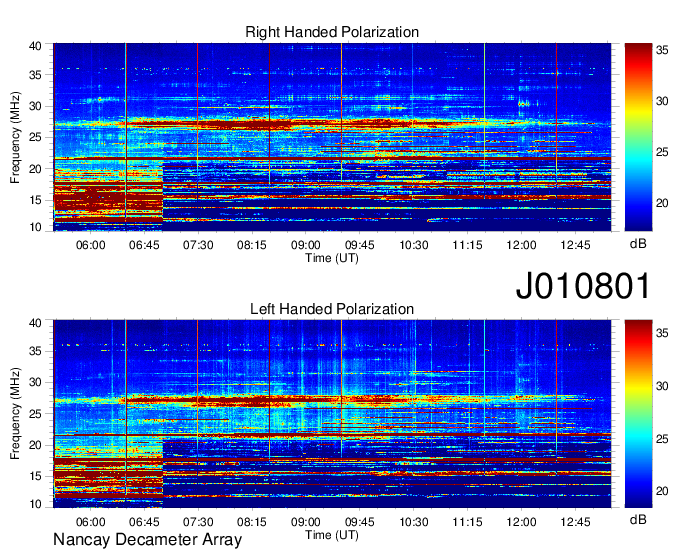This screenshot has height=552, width=680.
Task: Click the 11:15 time tick of Right Handed plot
Action: tap(468, 245)
